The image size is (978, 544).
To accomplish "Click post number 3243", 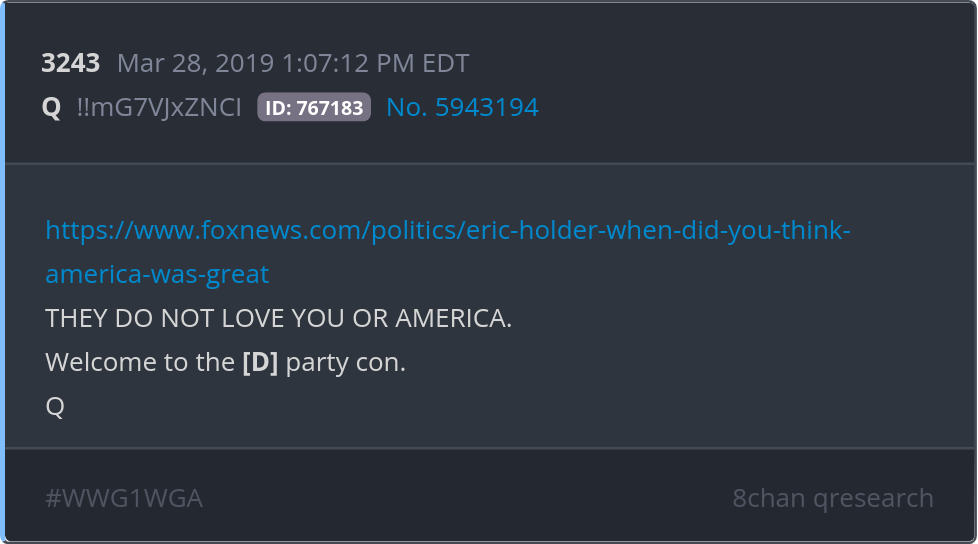I will pyautogui.click(x=70, y=63).
